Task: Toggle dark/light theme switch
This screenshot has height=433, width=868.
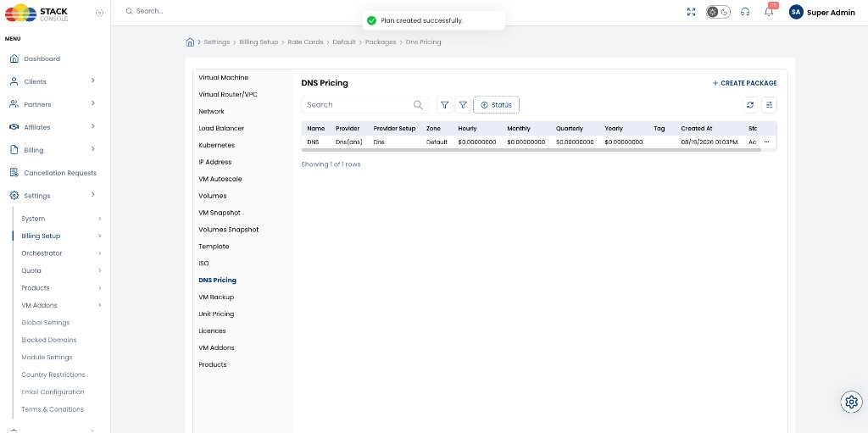Action: click(718, 12)
